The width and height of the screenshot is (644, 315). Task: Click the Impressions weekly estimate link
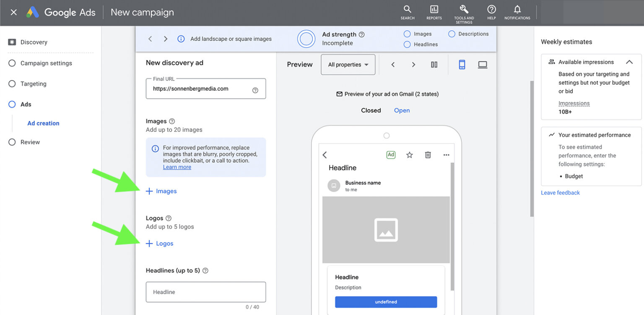574,103
